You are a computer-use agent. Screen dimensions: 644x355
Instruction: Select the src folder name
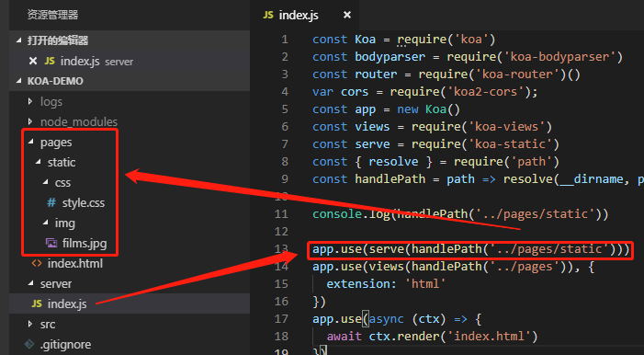click(48, 325)
